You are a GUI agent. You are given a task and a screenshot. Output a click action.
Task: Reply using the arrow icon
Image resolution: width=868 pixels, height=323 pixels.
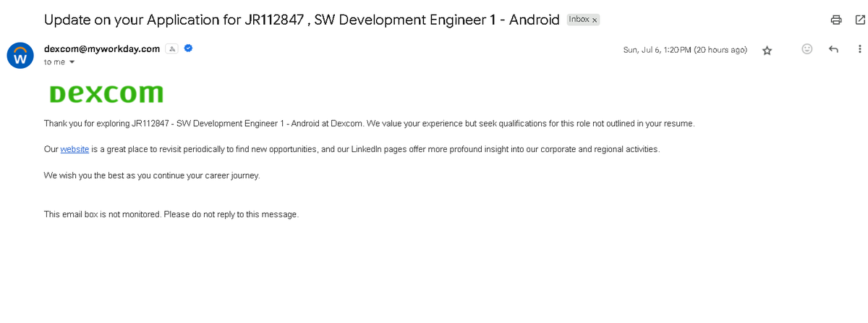pyautogui.click(x=833, y=49)
